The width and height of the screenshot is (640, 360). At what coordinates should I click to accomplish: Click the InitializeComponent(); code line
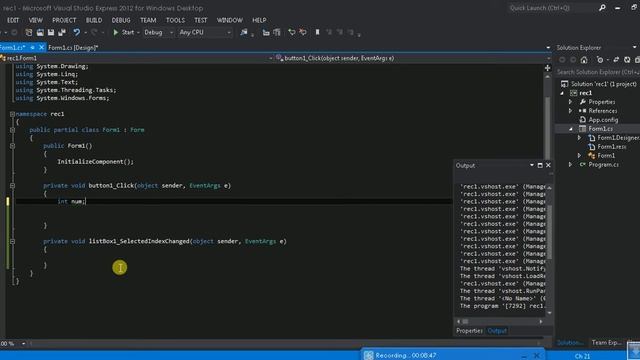(96, 162)
